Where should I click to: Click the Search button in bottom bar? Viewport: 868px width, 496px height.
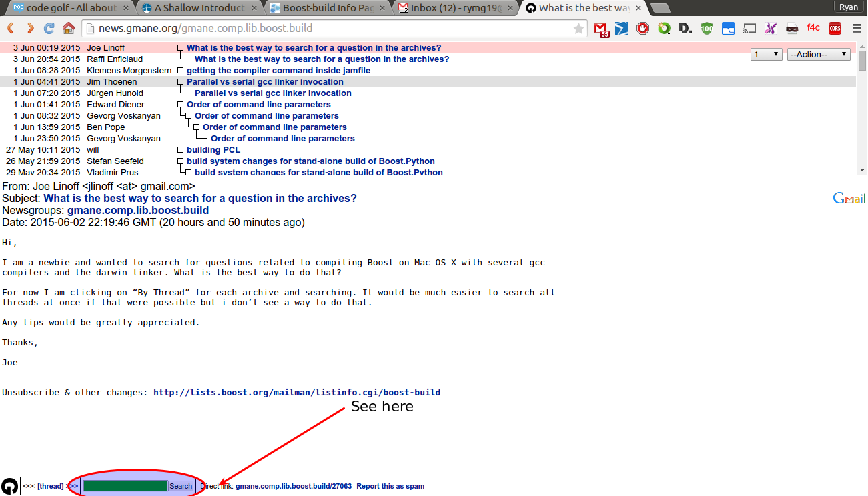point(181,486)
